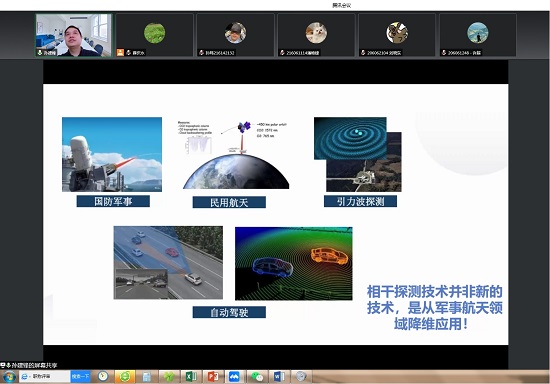Click the IE search input field
The width and height of the screenshot is (550, 384).
(x=45, y=376)
